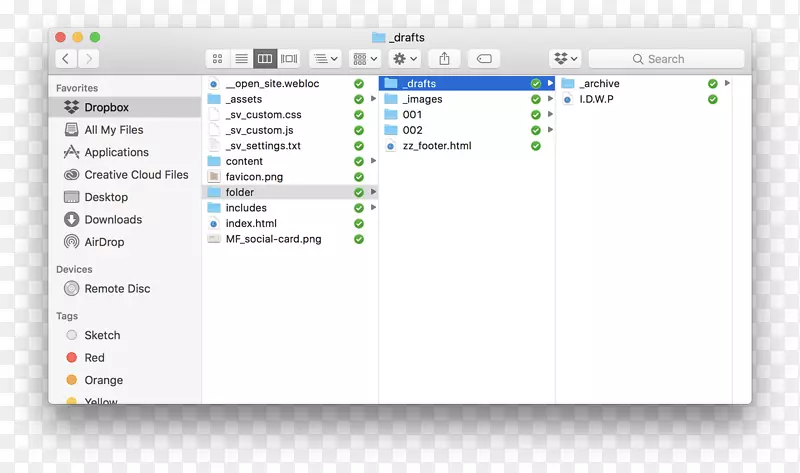The width and height of the screenshot is (800, 473).
Task: Click the _drafts title bar folder icon
Action: click(x=379, y=37)
